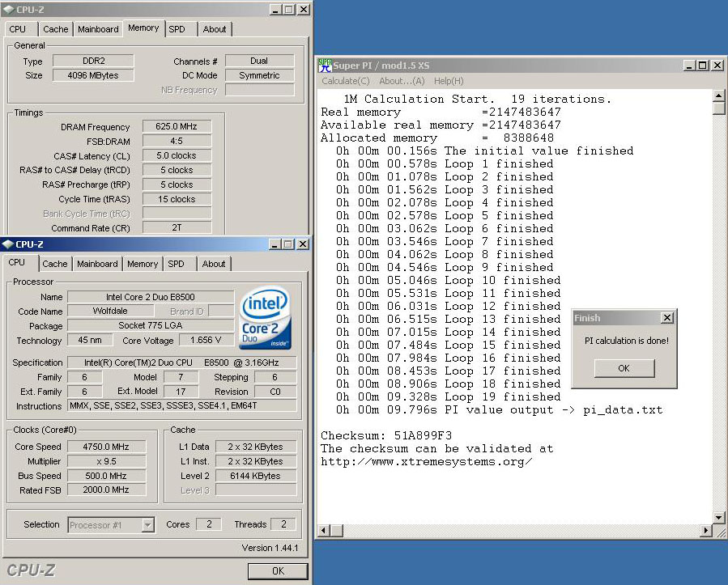This screenshot has width=728, height=585.
Task: Click the memory Type value DDR2
Action: [x=93, y=61]
